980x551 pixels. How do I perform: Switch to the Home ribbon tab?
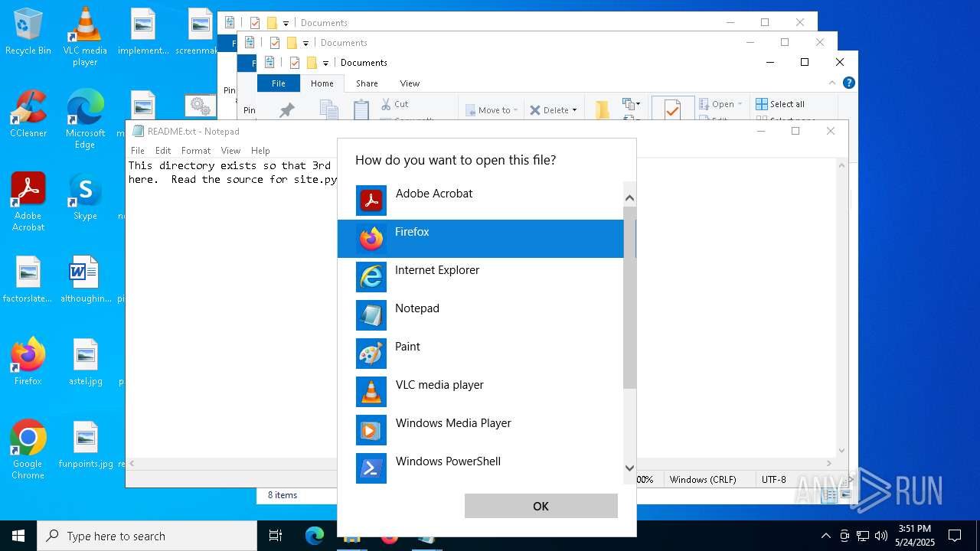322,83
